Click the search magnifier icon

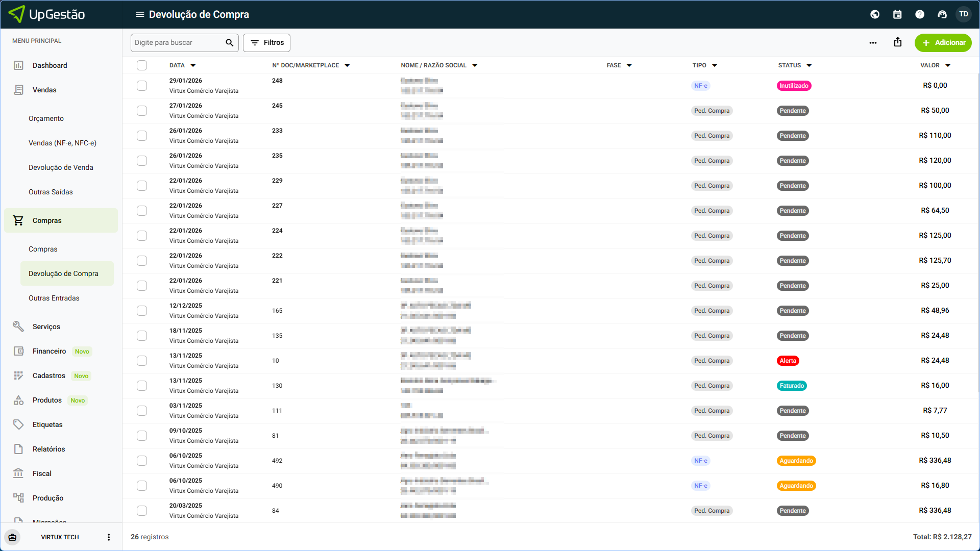tap(230, 43)
